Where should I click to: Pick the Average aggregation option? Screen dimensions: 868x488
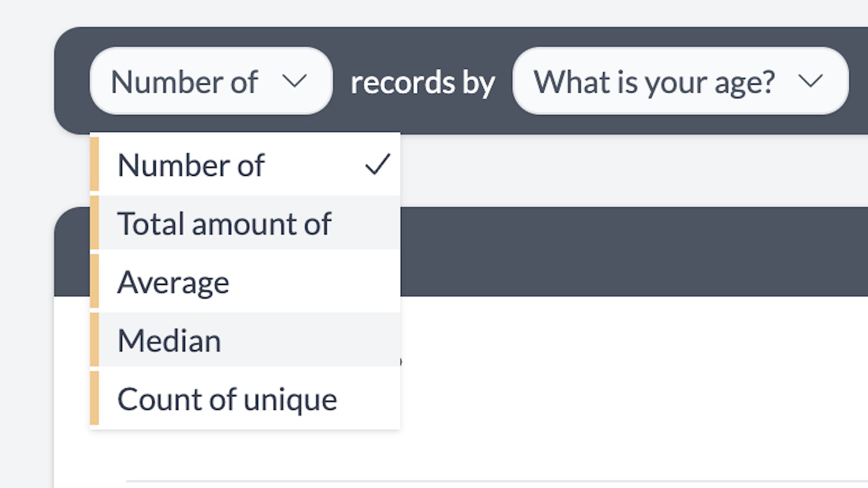(174, 282)
